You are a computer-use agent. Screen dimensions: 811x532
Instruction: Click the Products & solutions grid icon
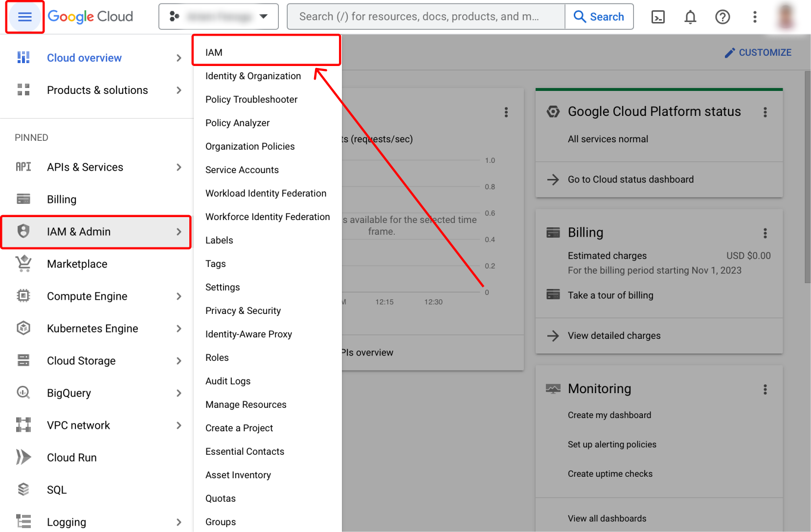[x=23, y=90]
